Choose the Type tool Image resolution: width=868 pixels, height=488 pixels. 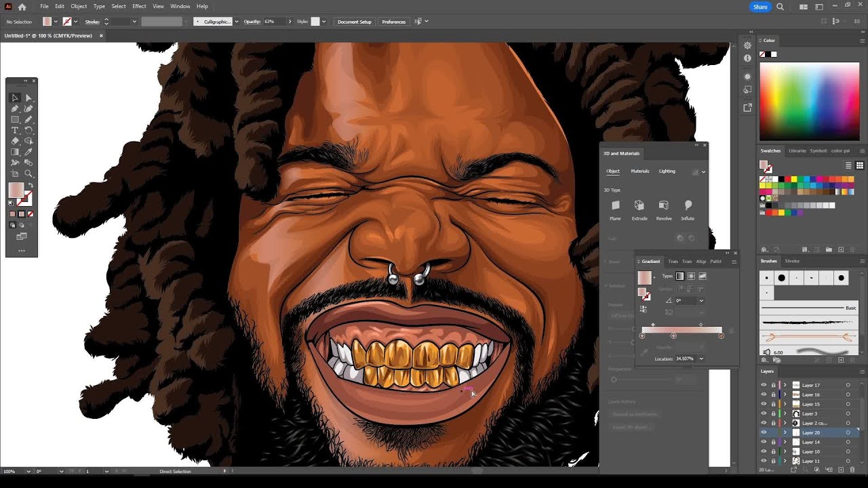tap(15, 130)
